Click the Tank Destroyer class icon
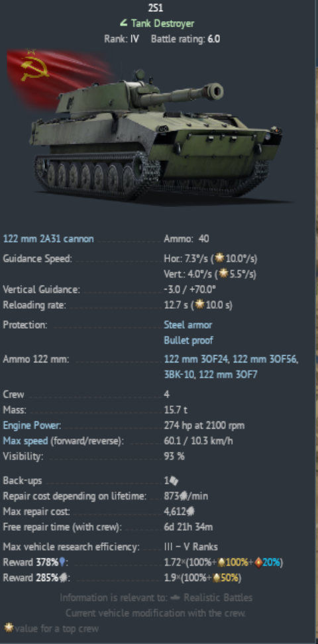Viewport: 318px width, 644px height. tap(123, 23)
